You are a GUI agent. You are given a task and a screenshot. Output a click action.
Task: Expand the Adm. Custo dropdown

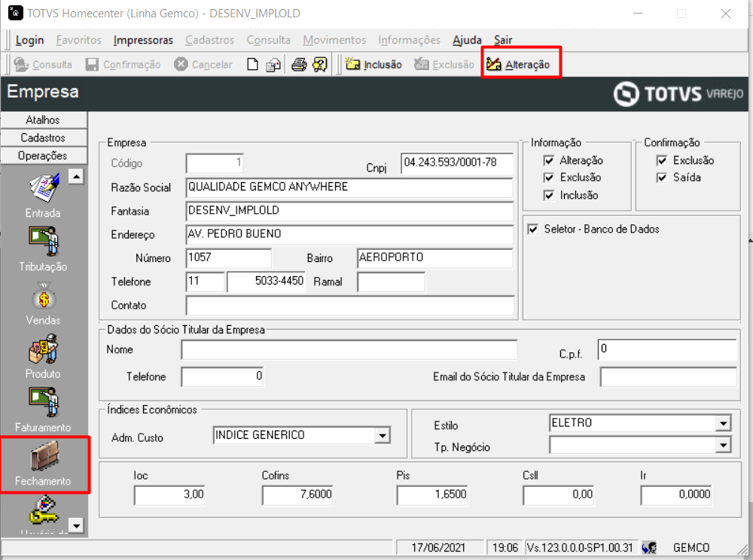[x=383, y=436]
